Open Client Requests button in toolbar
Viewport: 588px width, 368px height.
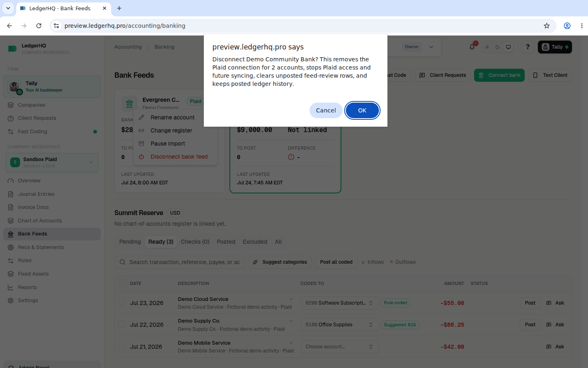click(443, 75)
